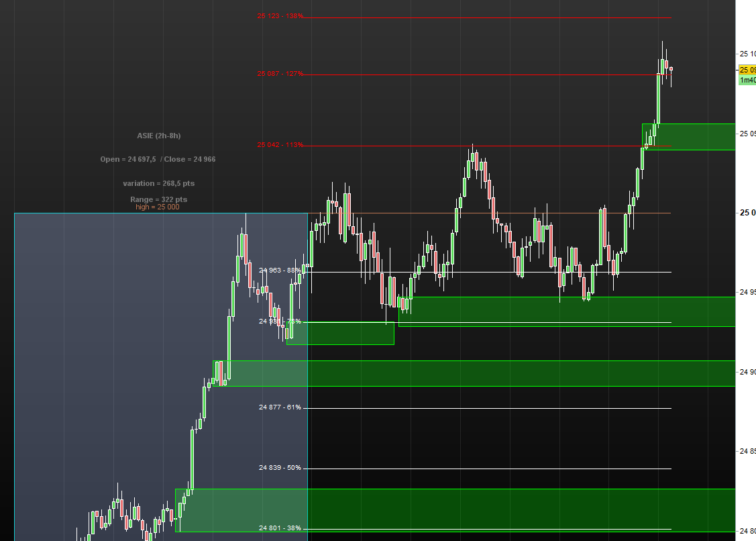
Task: Click the 'Open = 24 697,5 / Close = 24 966' text
Action: pyautogui.click(x=158, y=159)
